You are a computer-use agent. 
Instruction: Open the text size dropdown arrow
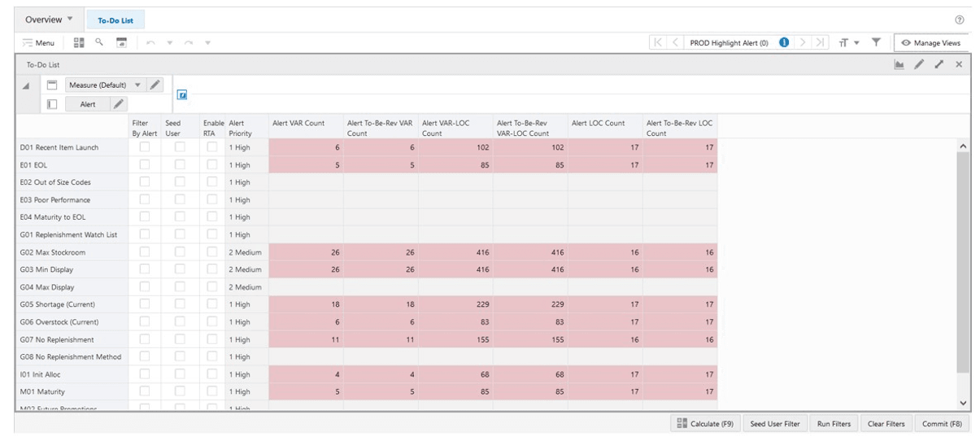pyautogui.click(x=856, y=42)
